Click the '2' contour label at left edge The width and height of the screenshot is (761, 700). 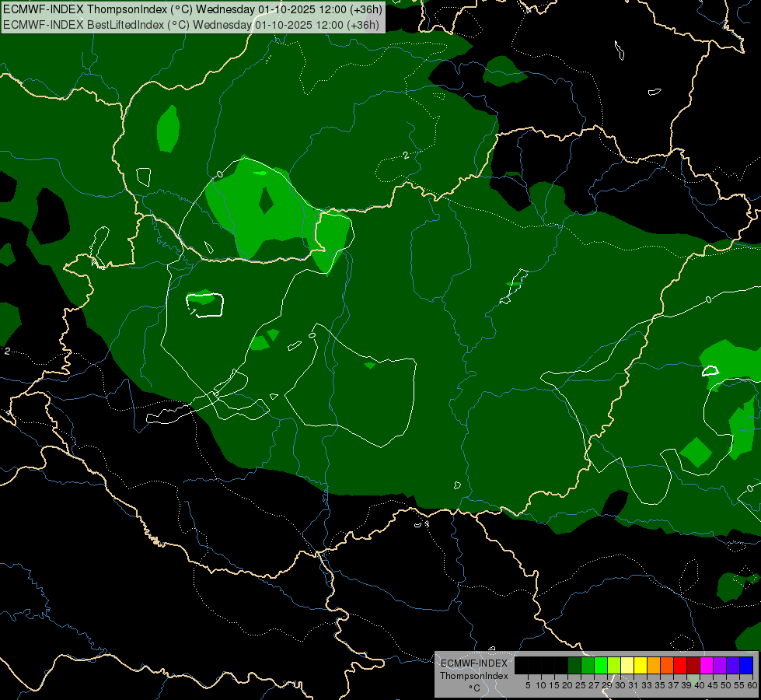(x=7, y=351)
